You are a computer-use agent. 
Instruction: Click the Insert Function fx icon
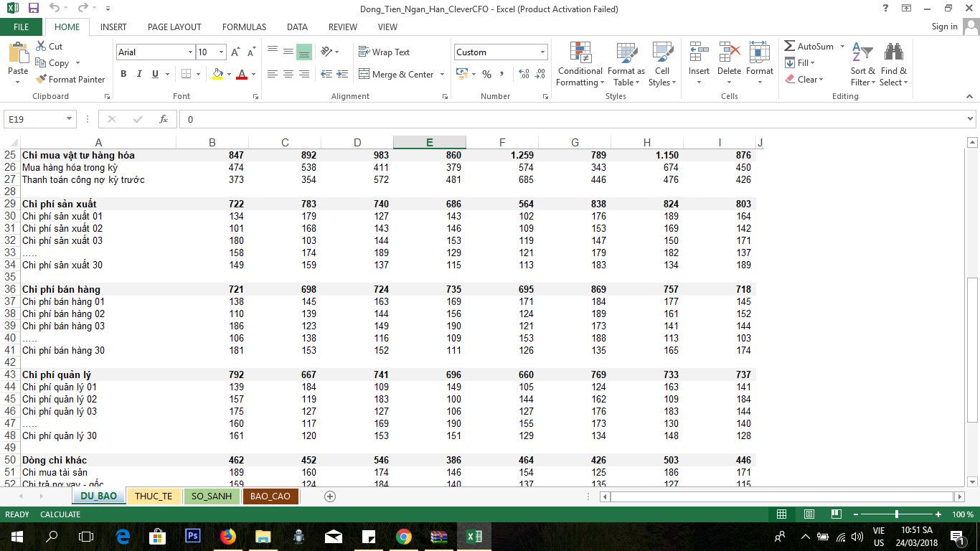coord(164,119)
